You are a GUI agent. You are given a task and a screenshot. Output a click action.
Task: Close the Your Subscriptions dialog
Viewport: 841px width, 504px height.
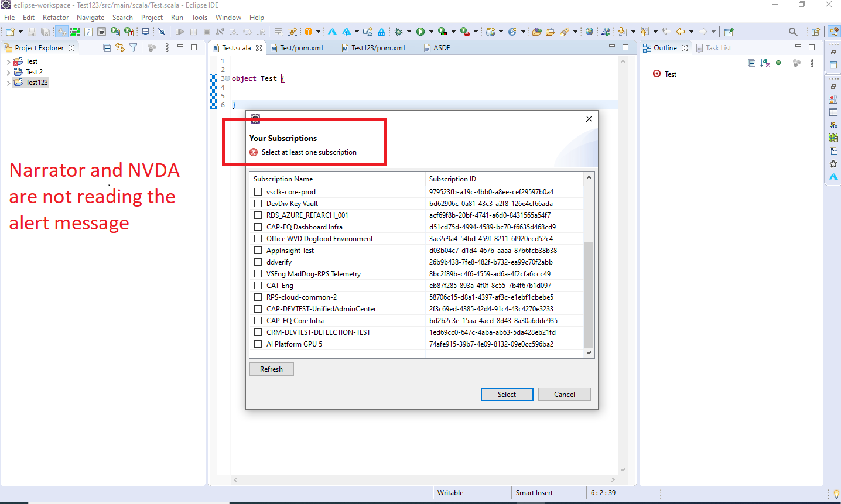tap(589, 119)
